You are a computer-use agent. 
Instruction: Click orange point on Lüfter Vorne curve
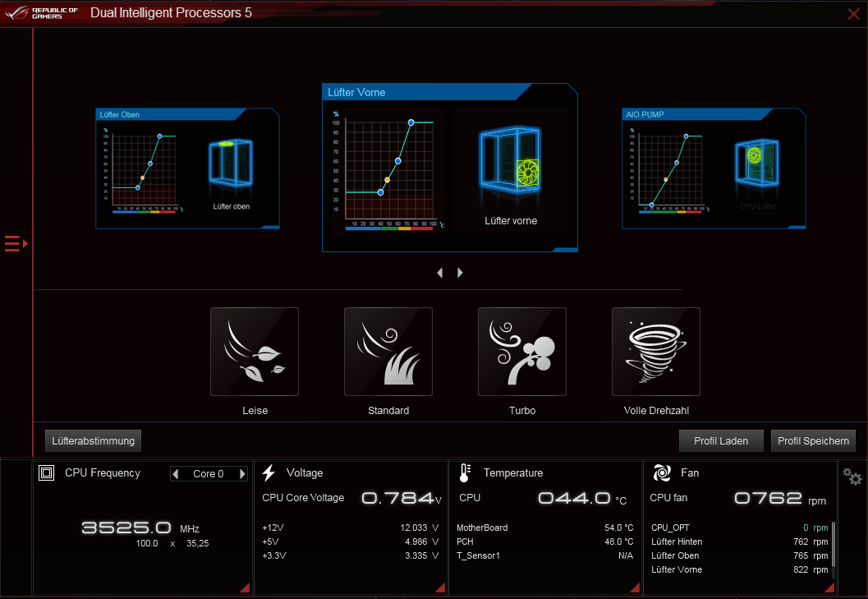pos(387,179)
